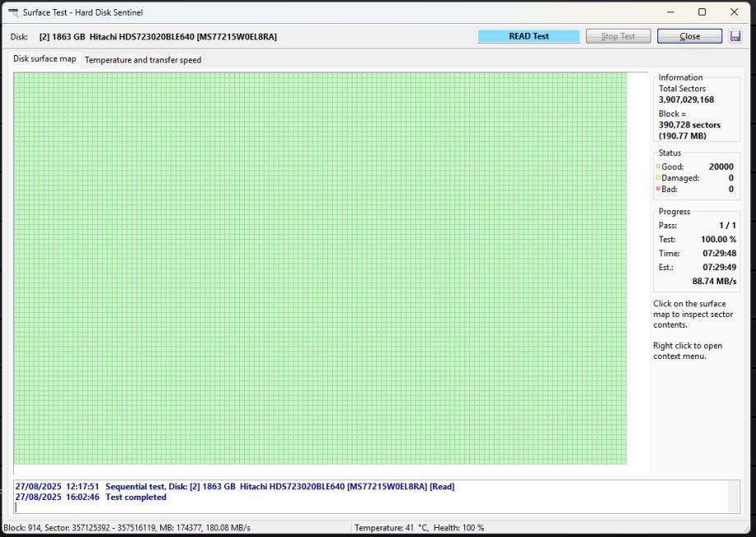Click the Test progress value 100.00 %
This screenshot has height=537, width=756.
(718, 240)
